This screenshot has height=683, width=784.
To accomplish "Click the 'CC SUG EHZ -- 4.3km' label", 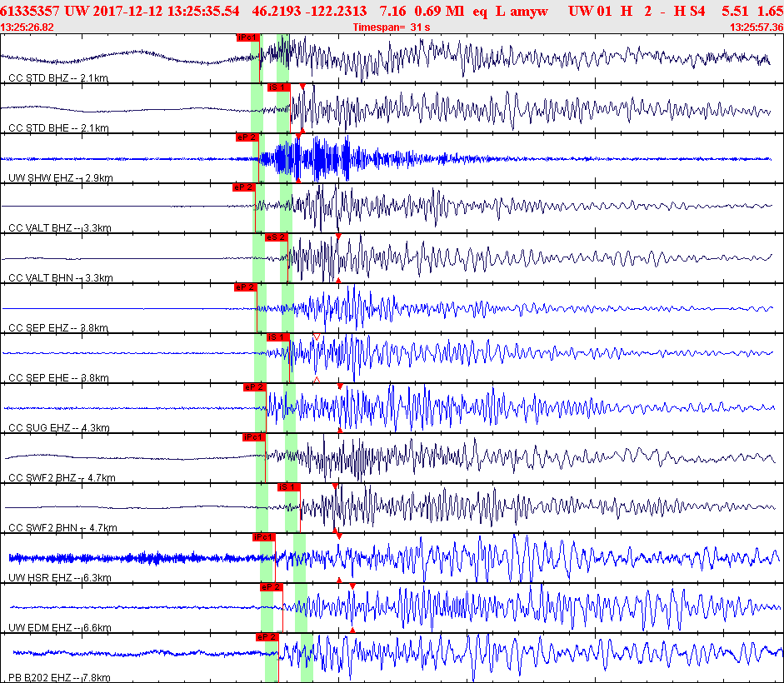I will (x=59, y=428).
